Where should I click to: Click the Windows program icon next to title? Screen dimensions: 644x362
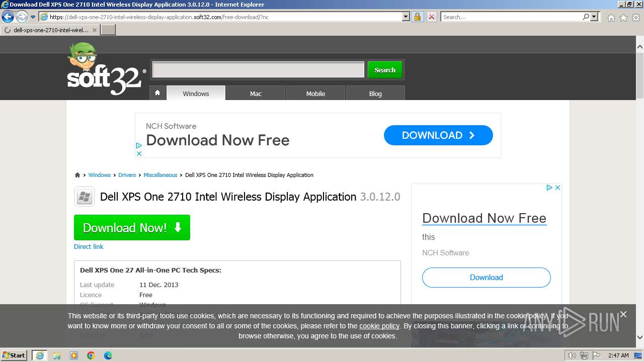tap(85, 197)
